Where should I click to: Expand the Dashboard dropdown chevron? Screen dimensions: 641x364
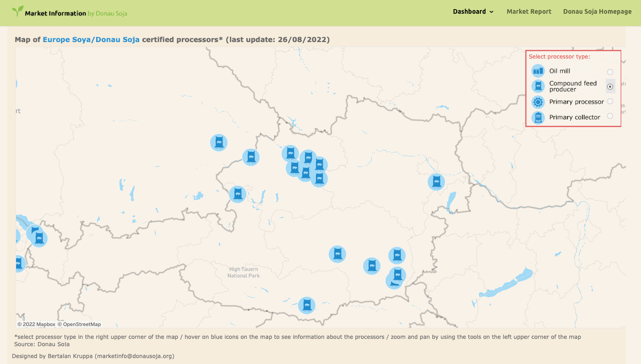[x=492, y=12]
